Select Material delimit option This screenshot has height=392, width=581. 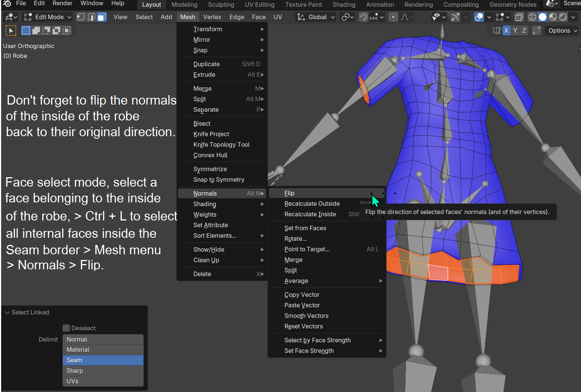103,349
